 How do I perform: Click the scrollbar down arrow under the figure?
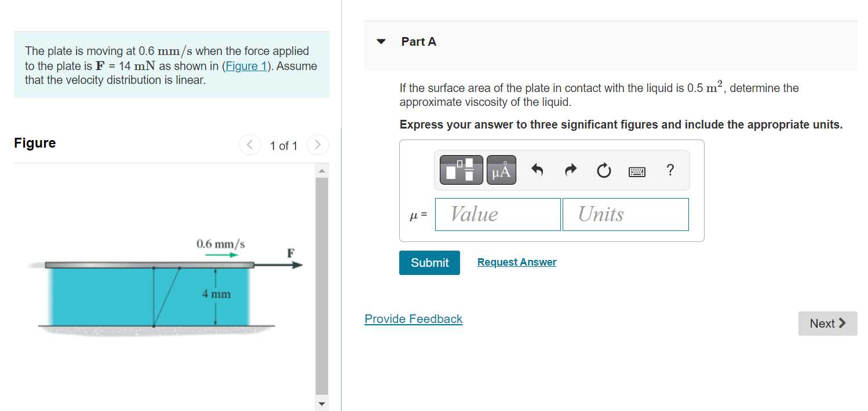[x=321, y=403]
